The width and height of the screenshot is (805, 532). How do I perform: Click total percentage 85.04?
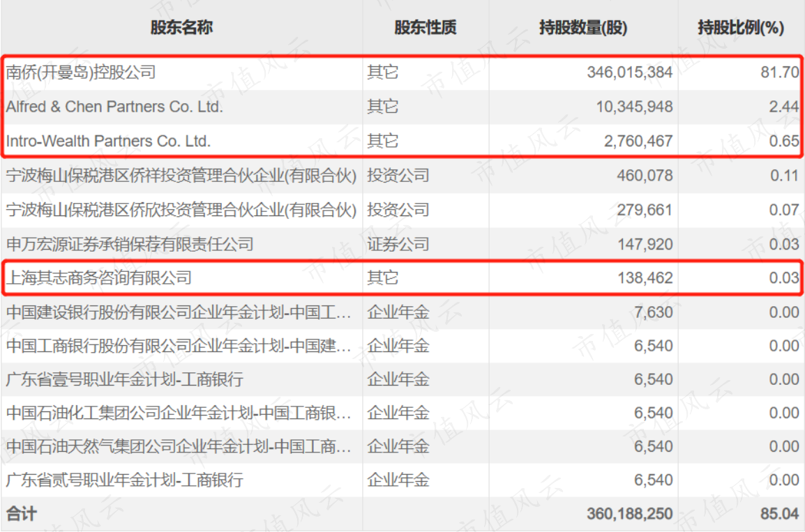pos(780,514)
